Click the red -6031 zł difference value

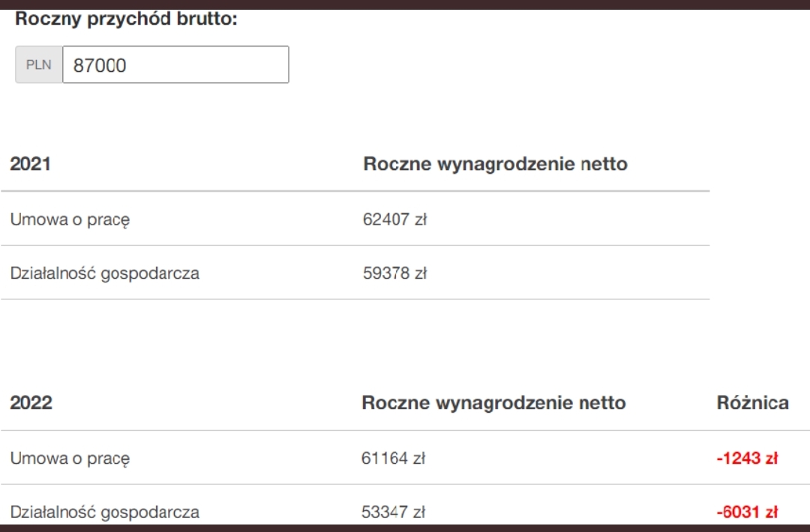point(747,513)
